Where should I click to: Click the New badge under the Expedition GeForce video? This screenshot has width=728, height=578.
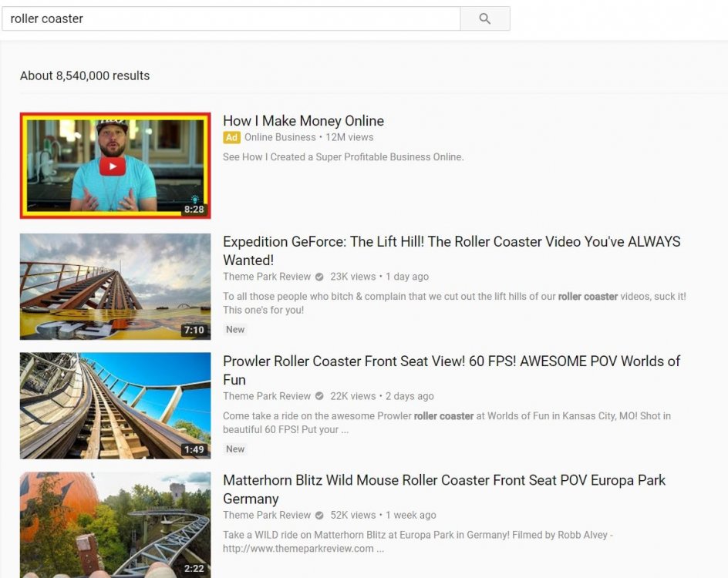234,329
